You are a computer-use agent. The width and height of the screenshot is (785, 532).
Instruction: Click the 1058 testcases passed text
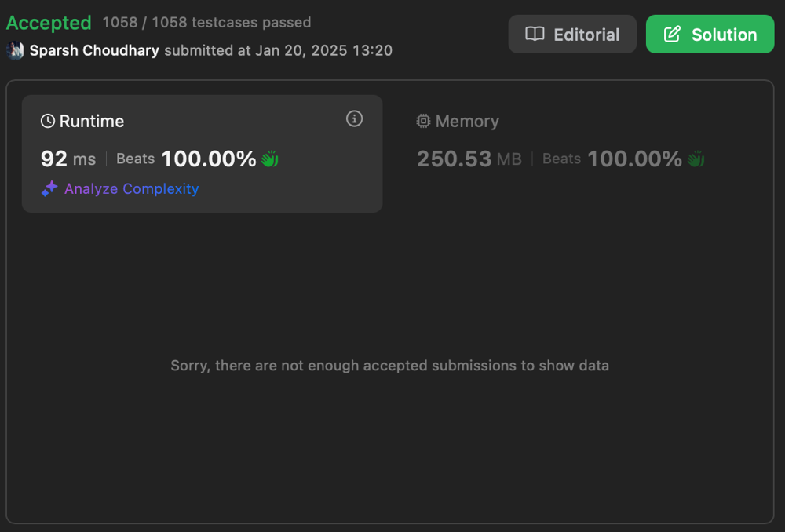pos(206,23)
